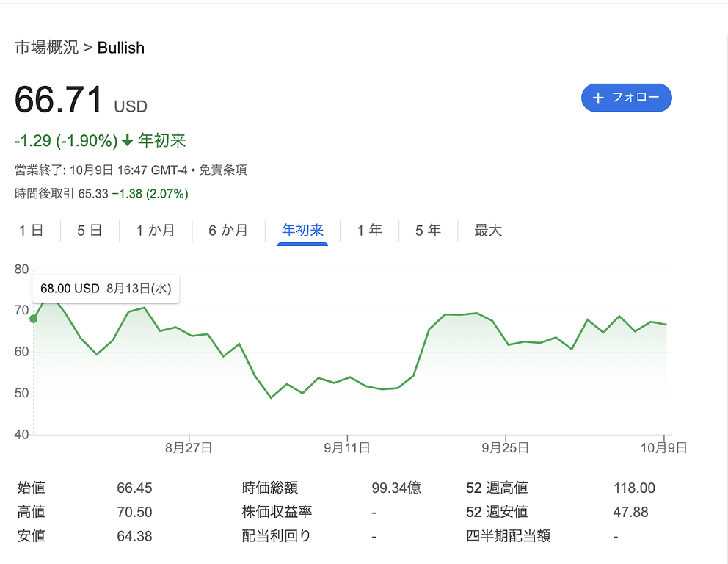
Task: Open the 市場概況 breadcrumb link
Action: [x=46, y=48]
